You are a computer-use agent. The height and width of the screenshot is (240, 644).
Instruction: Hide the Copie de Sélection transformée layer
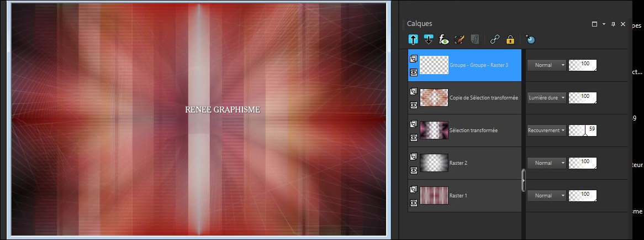pos(414,105)
